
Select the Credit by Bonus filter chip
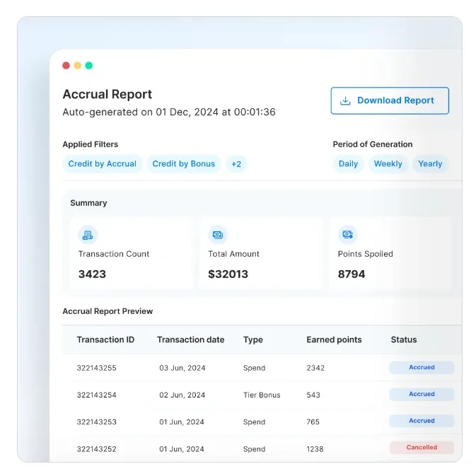(x=184, y=164)
